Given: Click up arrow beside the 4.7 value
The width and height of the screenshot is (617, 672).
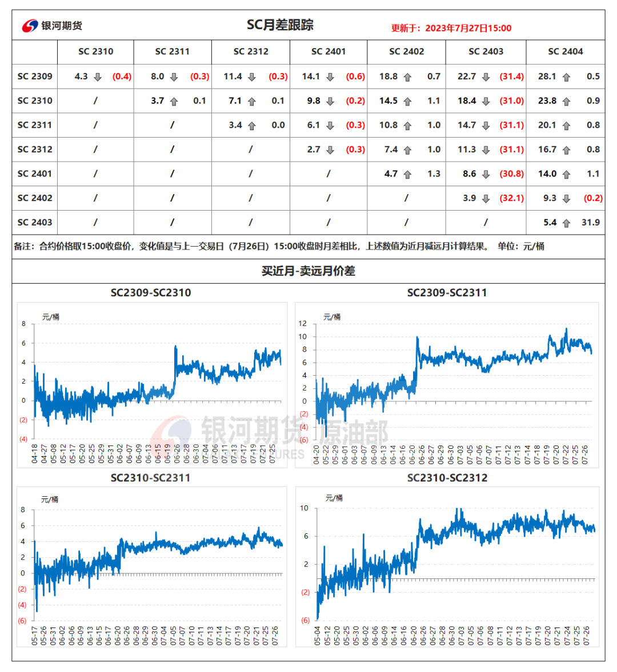Looking at the screenshot, I should coord(407,175).
